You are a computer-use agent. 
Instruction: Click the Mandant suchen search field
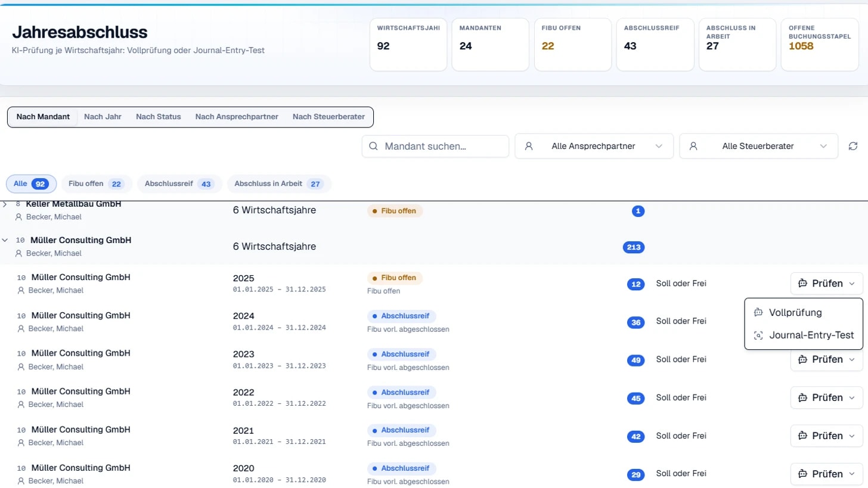click(x=435, y=146)
